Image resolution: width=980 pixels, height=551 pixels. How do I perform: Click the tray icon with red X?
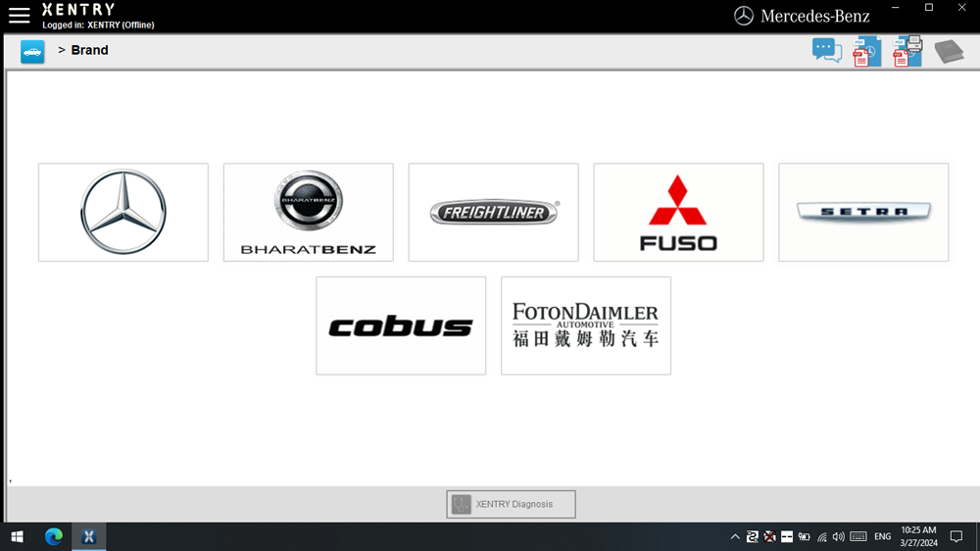coord(770,536)
